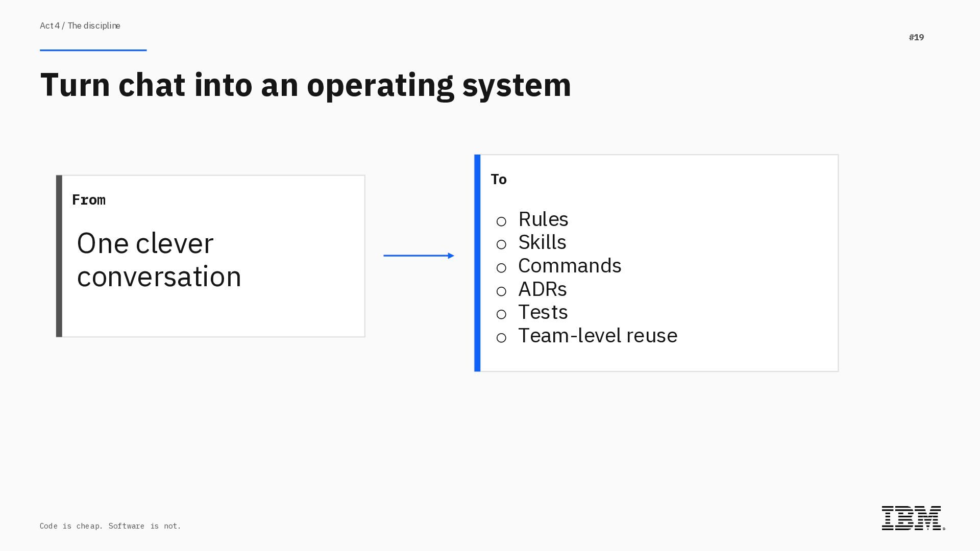Viewport: 980px width, 551px height.
Task: Click the bullet circle beside Skills
Action: coord(501,245)
